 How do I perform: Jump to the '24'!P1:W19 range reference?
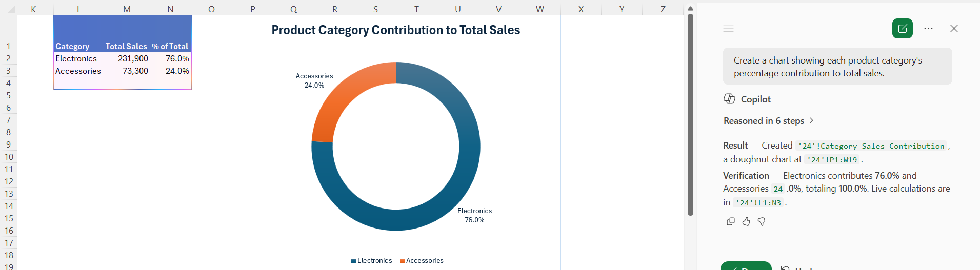(832, 160)
